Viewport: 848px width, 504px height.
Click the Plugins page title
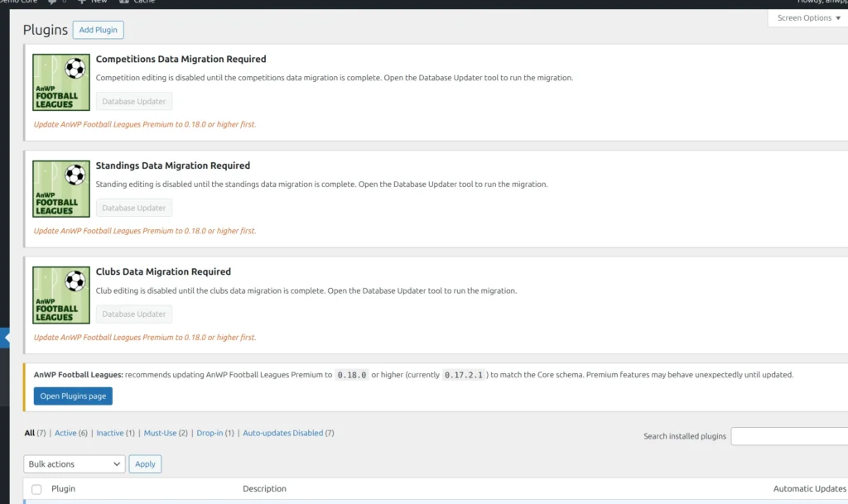coord(46,30)
